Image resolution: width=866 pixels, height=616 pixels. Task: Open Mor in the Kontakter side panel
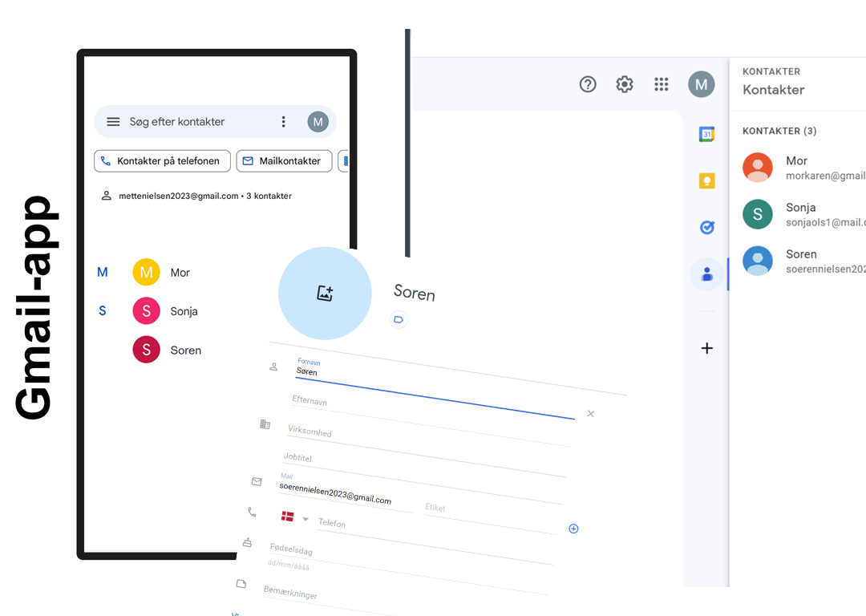pyautogui.click(x=804, y=168)
